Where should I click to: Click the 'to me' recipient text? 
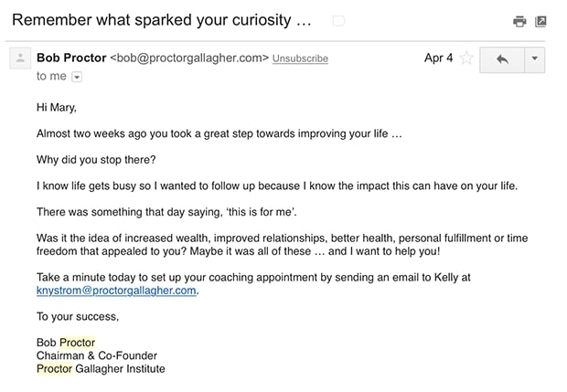[x=51, y=77]
